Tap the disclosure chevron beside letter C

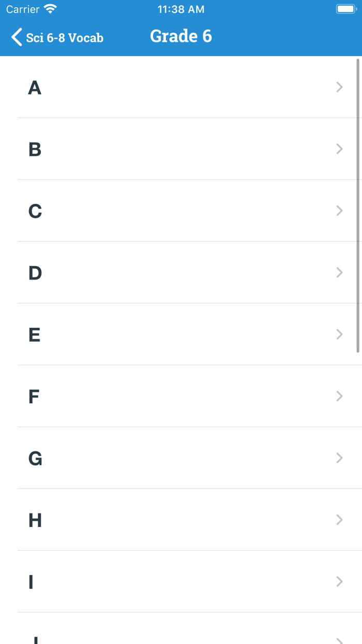coord(339,211)
